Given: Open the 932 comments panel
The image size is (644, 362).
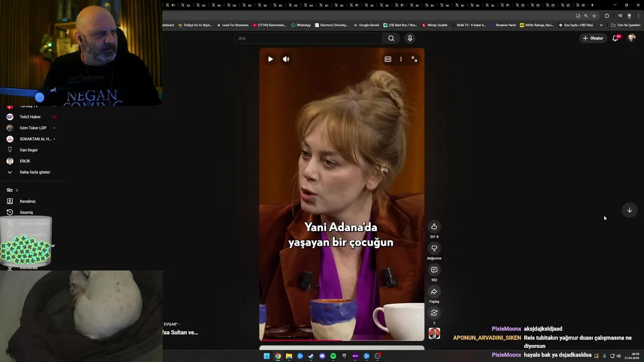Looking at the screenshot, I should pyautogui.click(x=434, y=270).
